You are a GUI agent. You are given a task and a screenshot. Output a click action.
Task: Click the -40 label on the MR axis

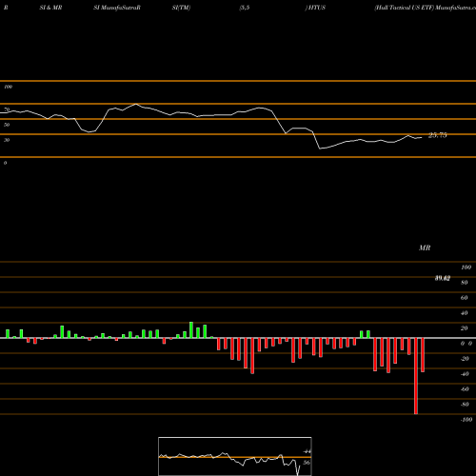(x=465, y=374)
